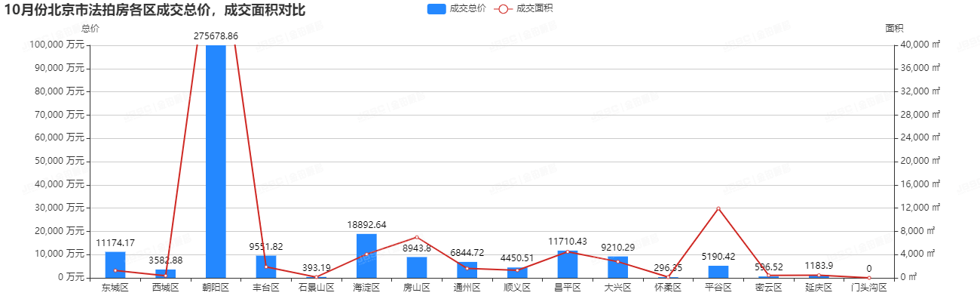Click the 延庆区 x-axis label
The height and width of the screenshot is (302, 980).
[x=819, y=288]
